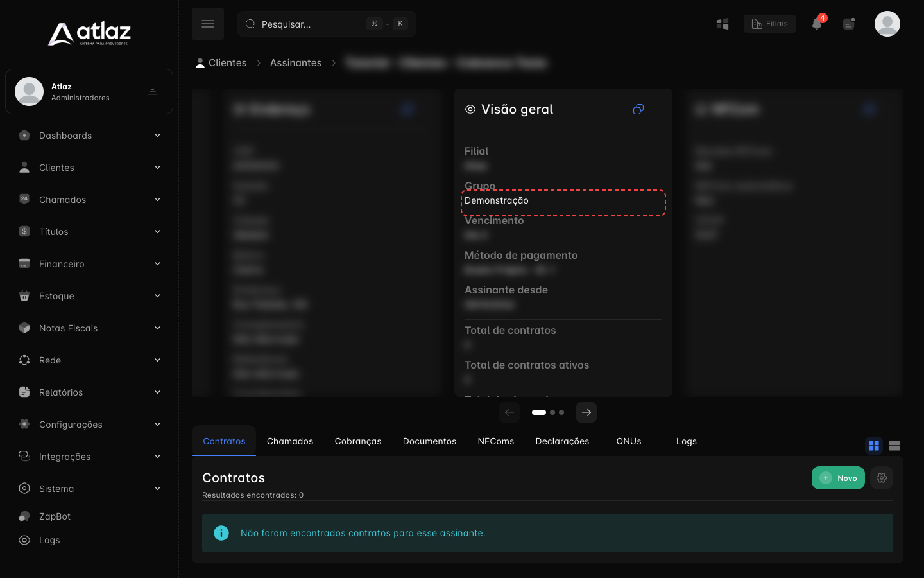Focus the Pesquisar search field
The image size is (924, 578).
point(327,24)
